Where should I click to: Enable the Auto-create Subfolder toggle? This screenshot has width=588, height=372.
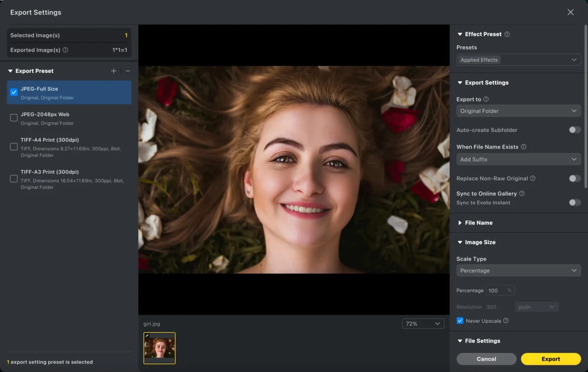(x=574, y=130)
